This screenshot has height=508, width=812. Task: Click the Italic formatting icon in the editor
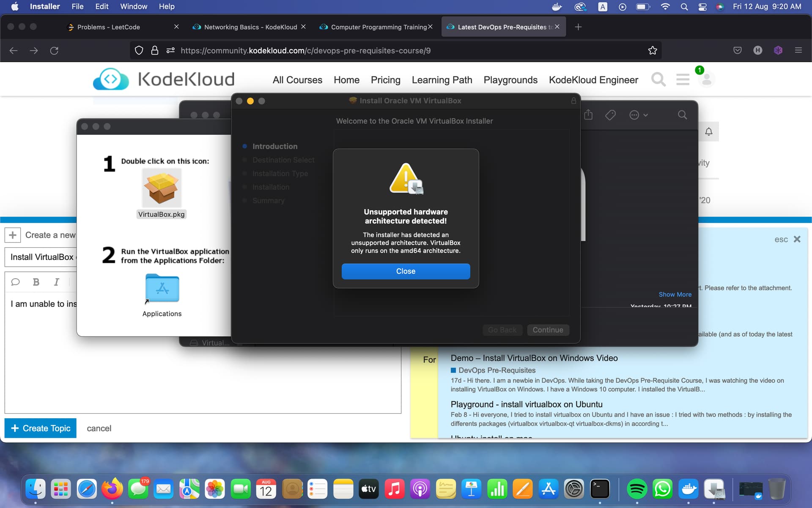tap(56, 282)
